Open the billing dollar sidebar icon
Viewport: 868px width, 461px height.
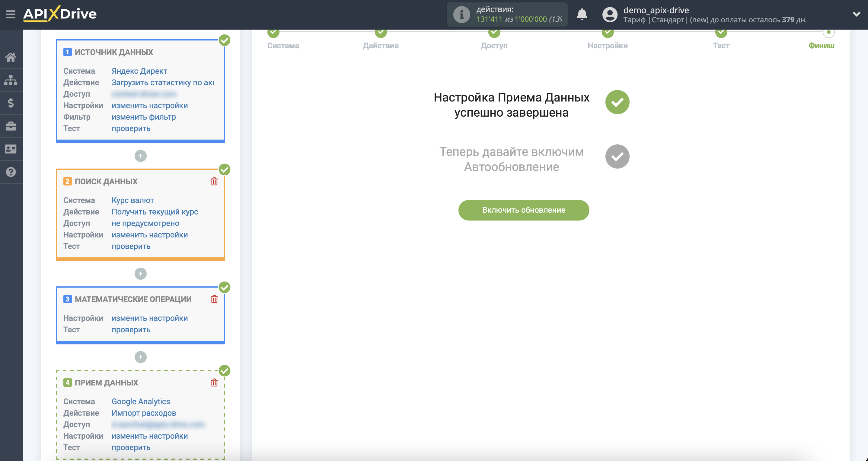(11, 103)
